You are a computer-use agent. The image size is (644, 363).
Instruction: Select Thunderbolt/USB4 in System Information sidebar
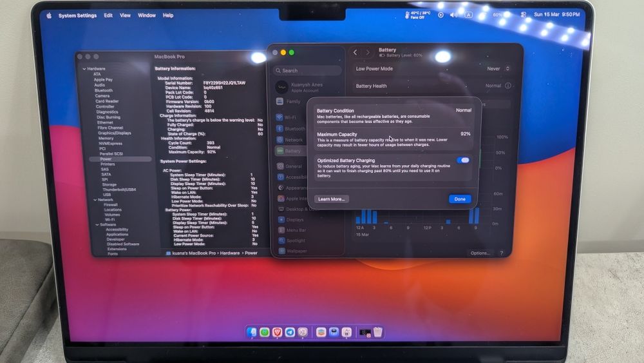(x=119, y=190)
